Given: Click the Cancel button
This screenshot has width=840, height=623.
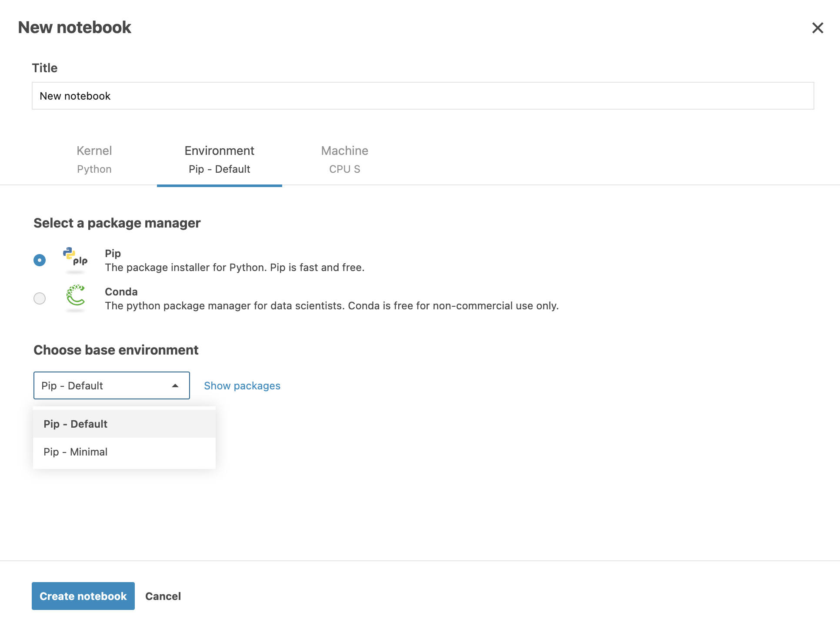Looking at the screenshot, I should pyautogui.click(x=163, y=596).
